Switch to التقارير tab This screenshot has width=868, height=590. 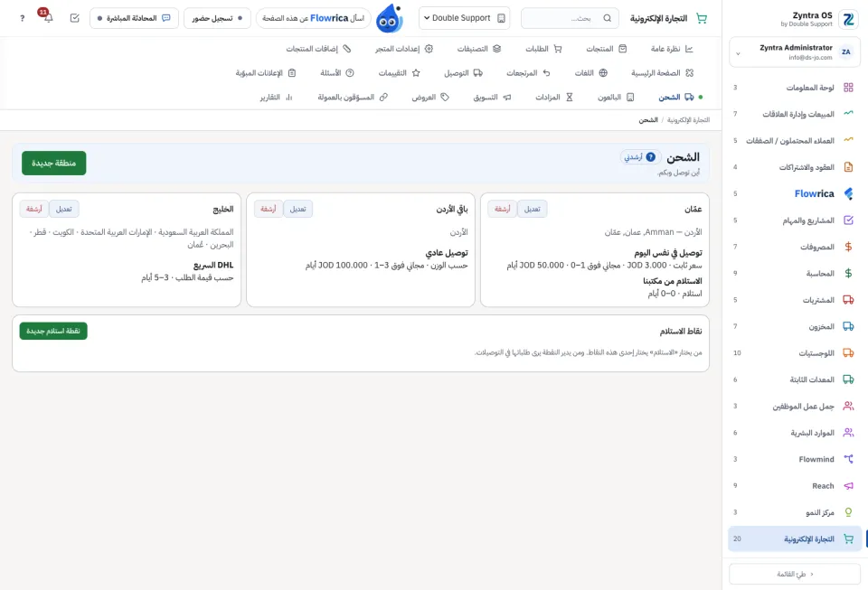[277, 97]
